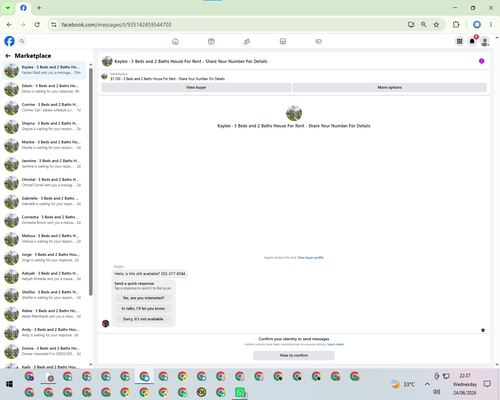
Task: Click the Facebook logo
Action: (x=9, y=41)
